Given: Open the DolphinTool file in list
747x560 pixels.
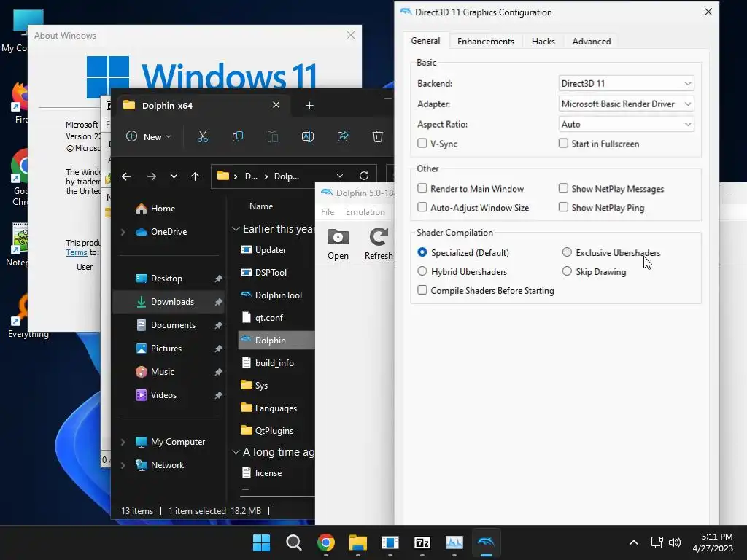Looking at the screenshot, I should pyautogui.click(x=278, y=295).
